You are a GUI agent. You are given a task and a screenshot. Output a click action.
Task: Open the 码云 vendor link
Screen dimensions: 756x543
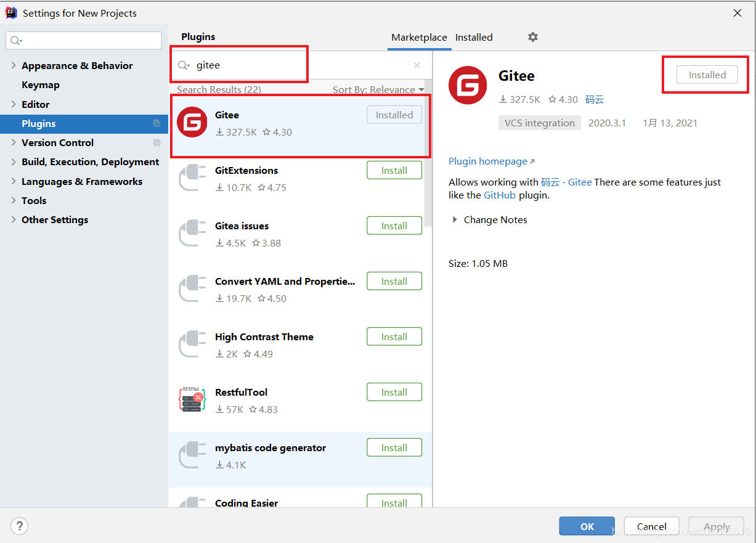tap(595, 99)
